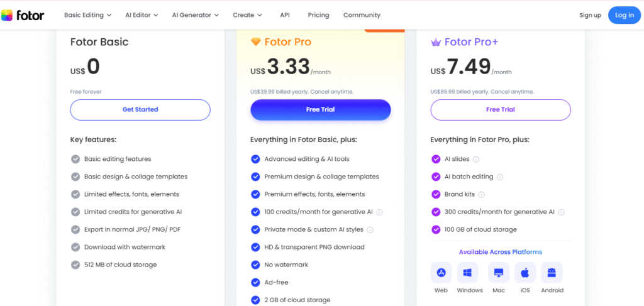Click the Key features heading

93,140
